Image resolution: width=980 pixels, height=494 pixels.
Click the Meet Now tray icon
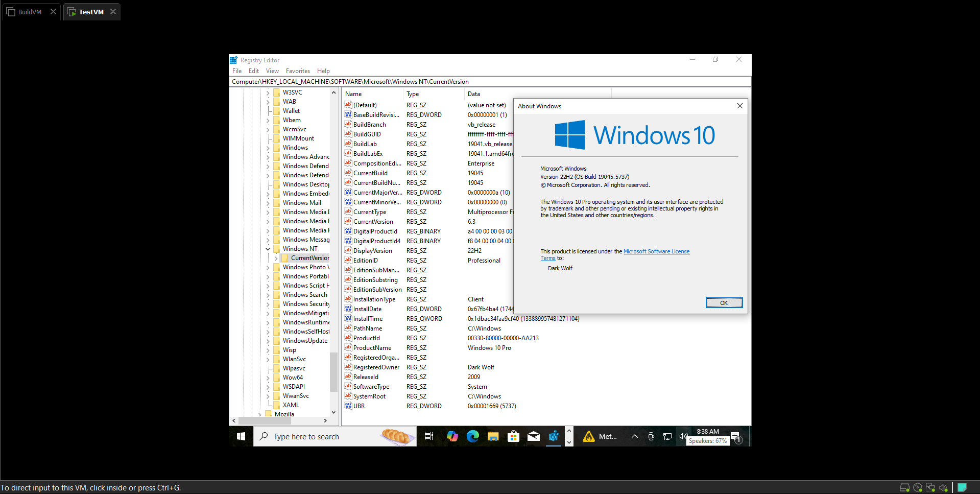coord(651,436)
